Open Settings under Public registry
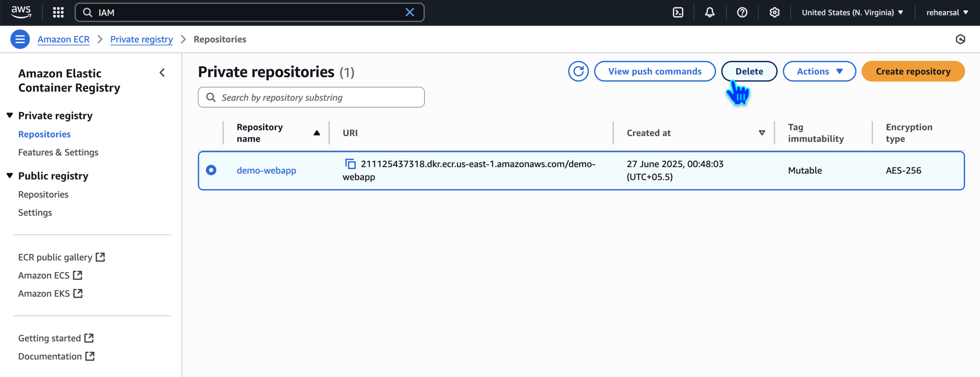The width and height of the screenshot is (980, 377). pyautogui.click(x=35, y=213)
